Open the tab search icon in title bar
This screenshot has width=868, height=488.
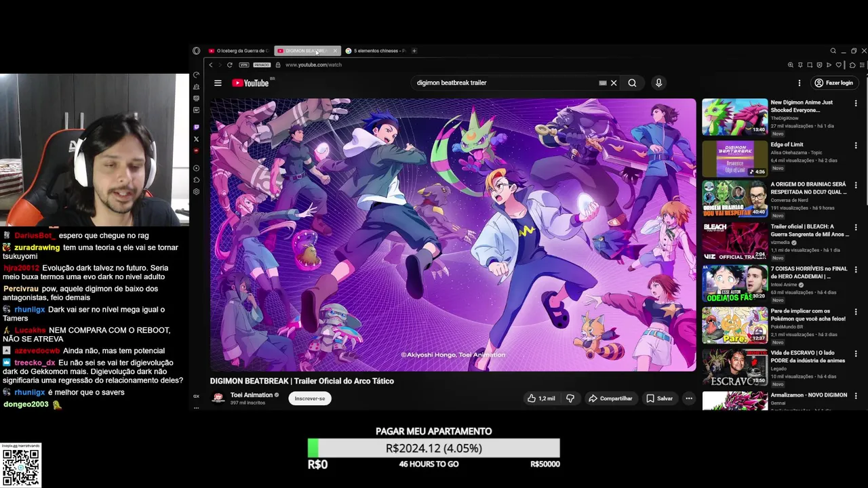pos(833,51)
